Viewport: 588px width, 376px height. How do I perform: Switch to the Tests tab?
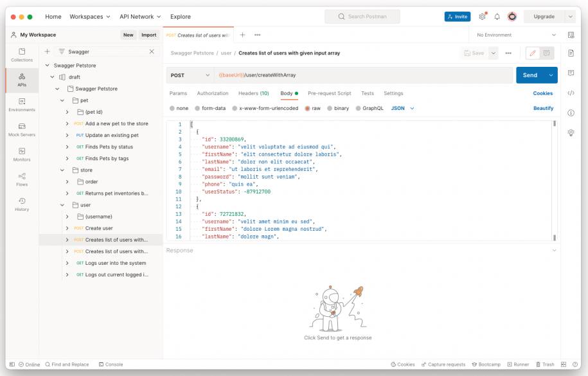368,93
